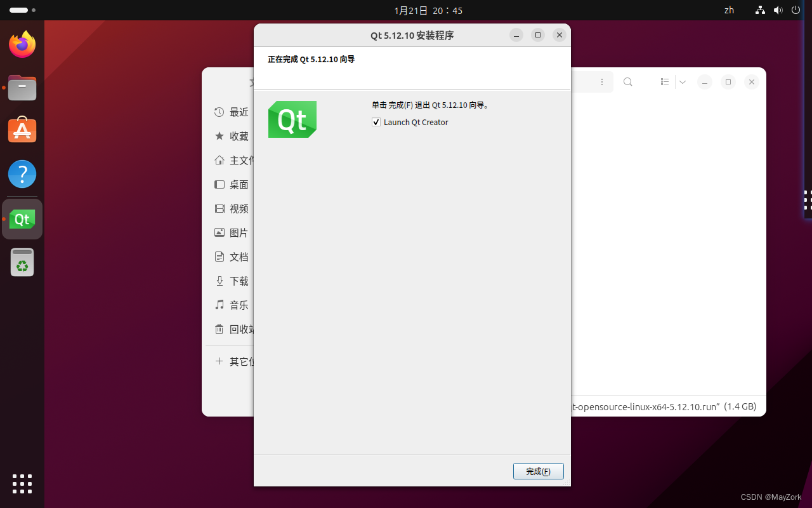This screenshot has height=508, width=812.
Task: Click the volume icon in top bar
Action: click(778, 10)
